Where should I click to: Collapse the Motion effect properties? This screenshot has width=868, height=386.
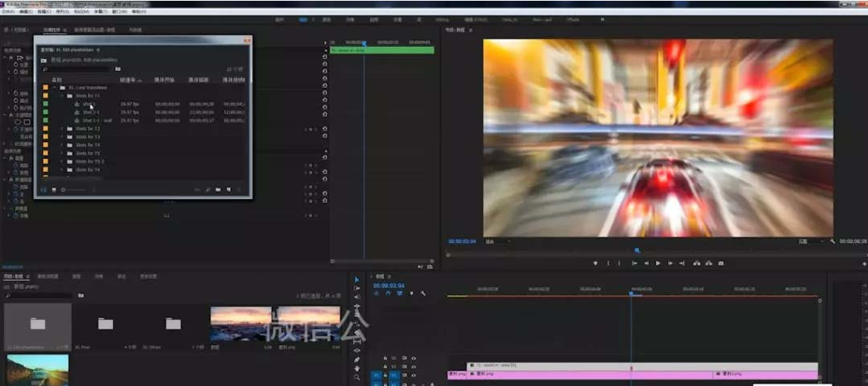click(x=6, y=57)
